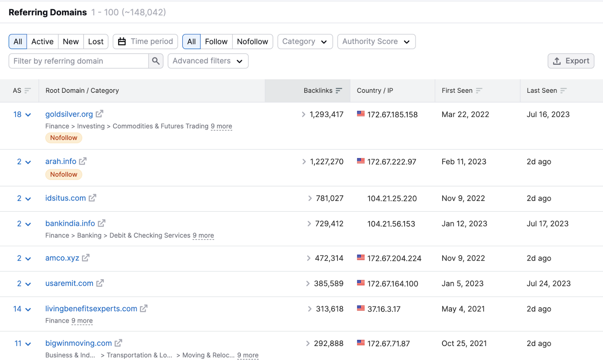The image size is (603, 364).
Task: Open the Time period calendar picker
Action: coord(121,41)
